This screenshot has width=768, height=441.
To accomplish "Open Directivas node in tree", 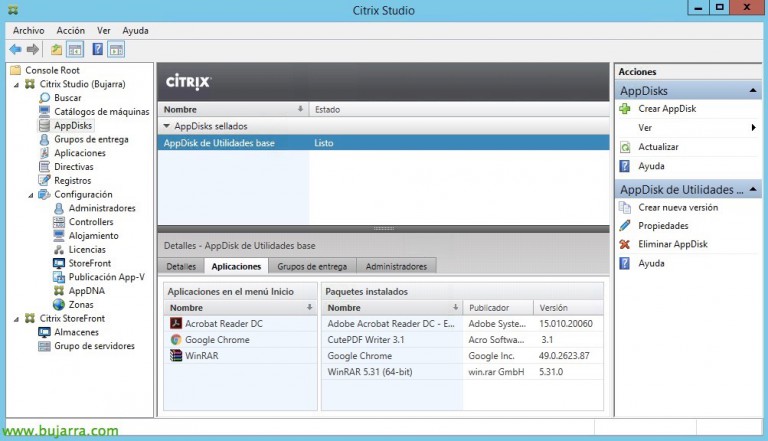I will (x=73, y=167).
